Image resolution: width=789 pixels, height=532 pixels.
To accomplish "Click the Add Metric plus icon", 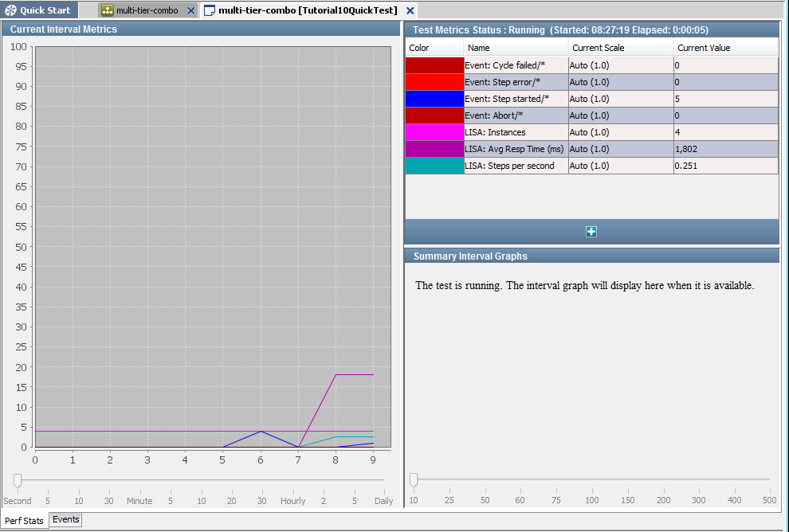I will 591,231.
